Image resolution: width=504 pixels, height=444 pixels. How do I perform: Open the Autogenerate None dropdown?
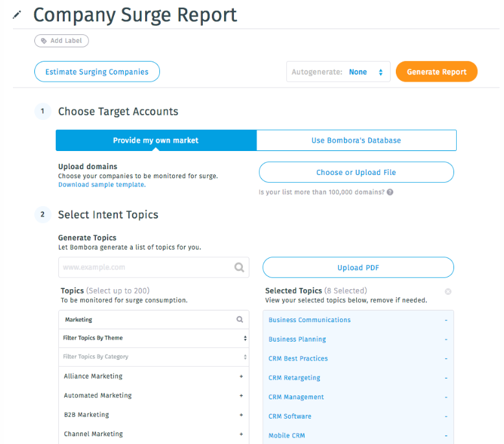(x=338, y=72)
